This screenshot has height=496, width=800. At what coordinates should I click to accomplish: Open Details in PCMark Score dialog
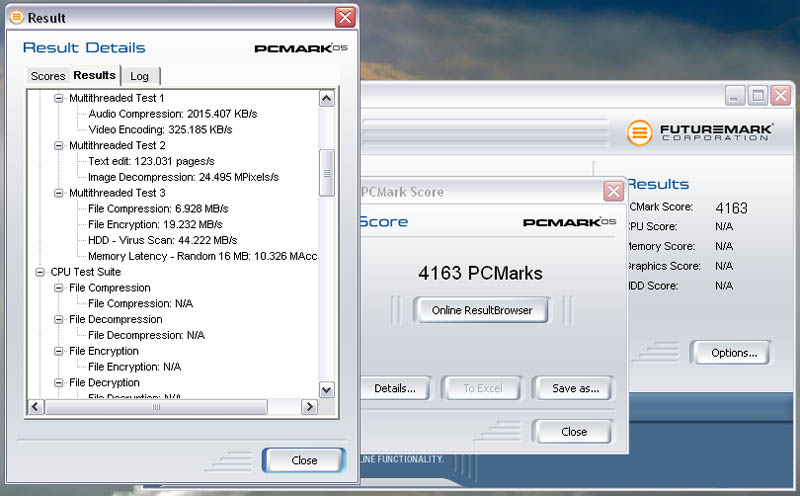coord(395,388)
